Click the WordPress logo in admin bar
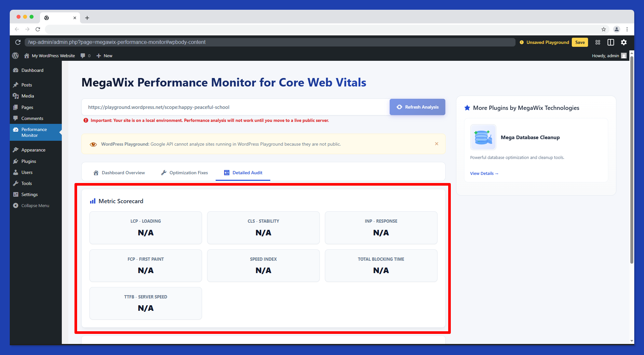The width and height of the screenshot is (644, 355). (15, 56)
